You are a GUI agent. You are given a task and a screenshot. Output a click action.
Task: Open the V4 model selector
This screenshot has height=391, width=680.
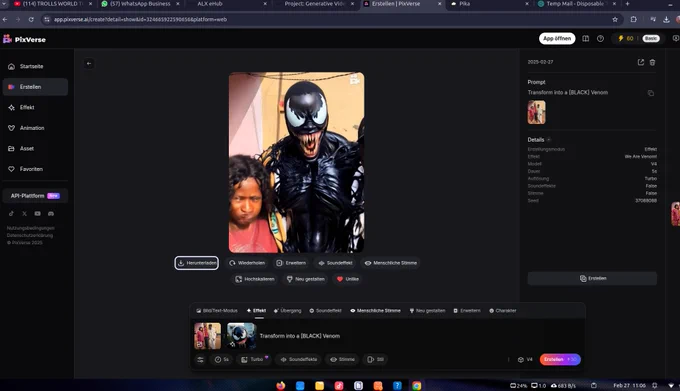tap(525, 360)
